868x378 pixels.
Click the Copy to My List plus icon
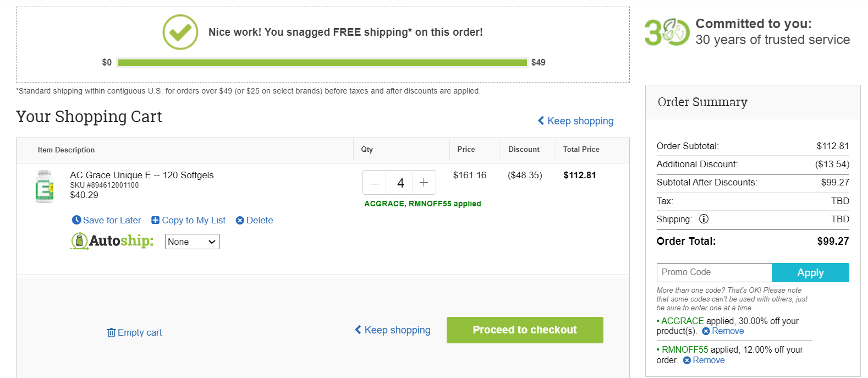click(x=155, y=220)
